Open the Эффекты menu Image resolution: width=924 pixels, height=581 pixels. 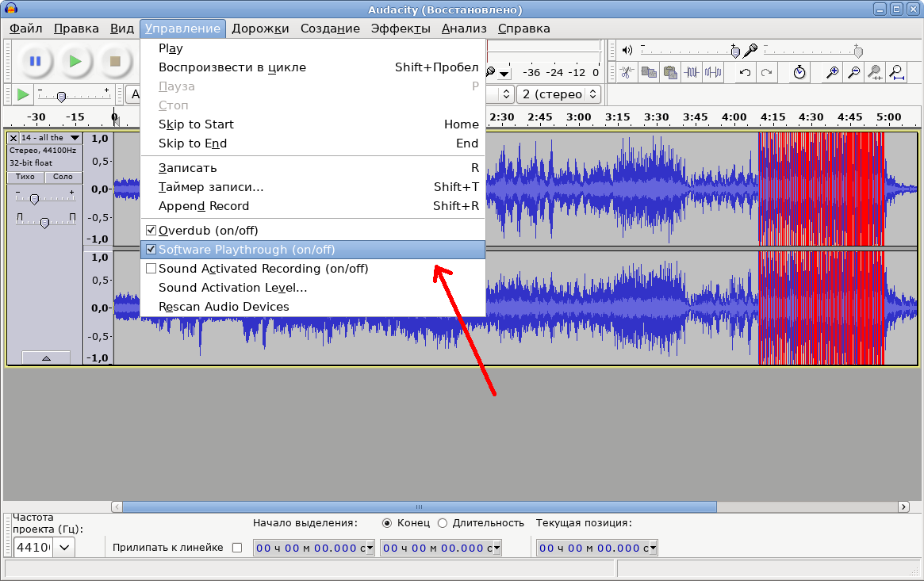(x=400, y=29)
